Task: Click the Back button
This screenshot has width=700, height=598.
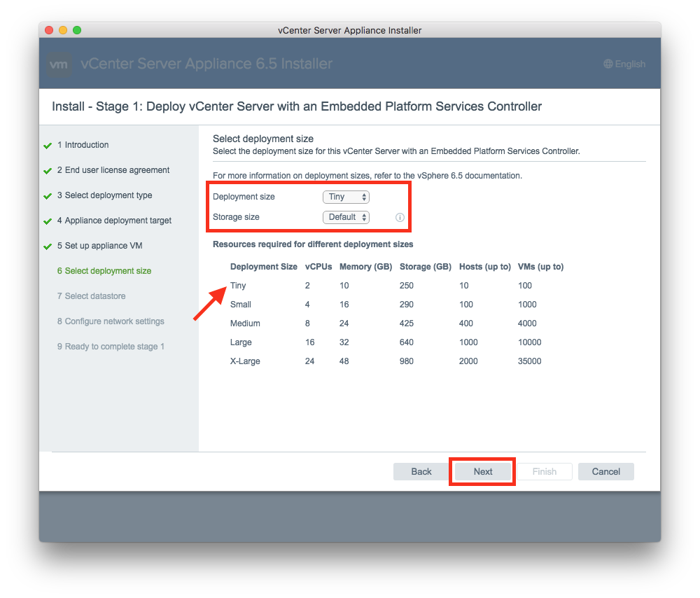Action: pos(421,472)
